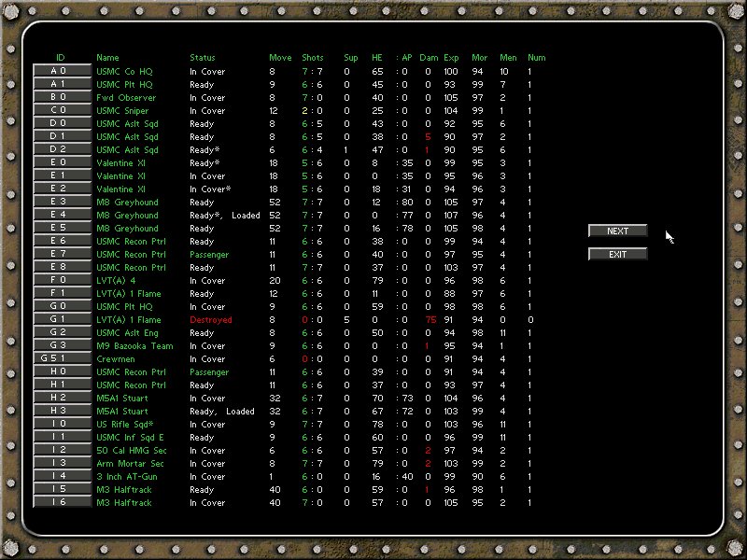Click the Fwd Observer unit name
The image size is (747, 560).
click(x=126, y=98)
